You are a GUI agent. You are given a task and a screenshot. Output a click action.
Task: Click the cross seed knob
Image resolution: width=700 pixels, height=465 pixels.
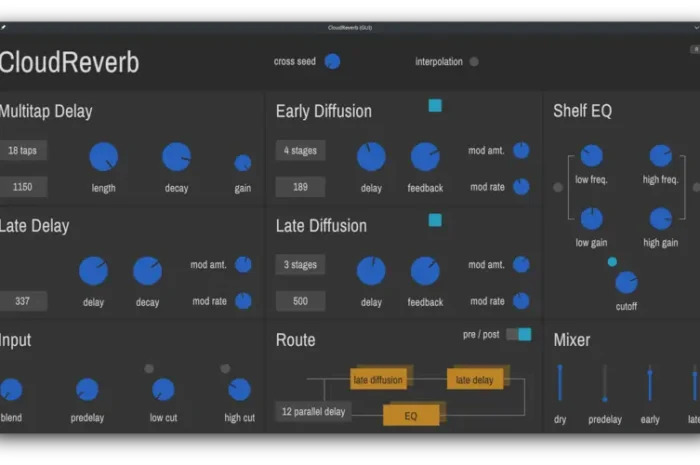pos(332,61)
